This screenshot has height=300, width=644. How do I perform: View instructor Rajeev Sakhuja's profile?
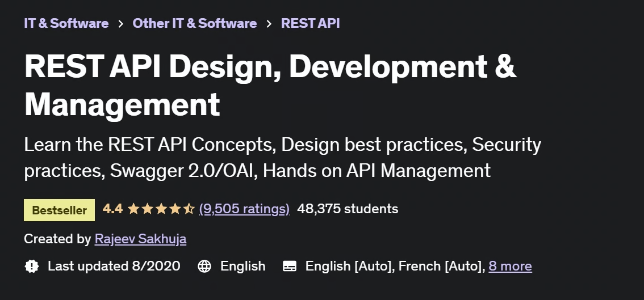click(x=140, y=239)
